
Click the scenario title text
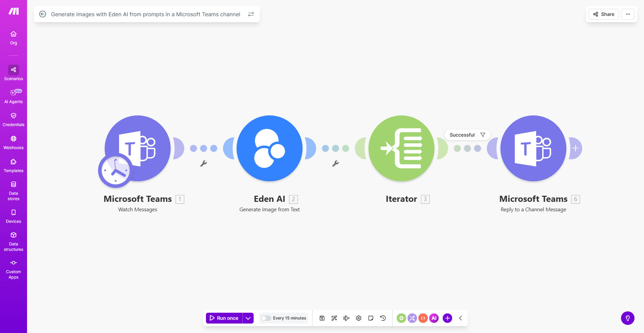145,14
